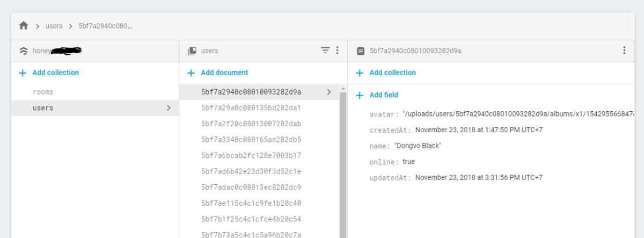Click the document ID title in header

(x=415, y=51)
